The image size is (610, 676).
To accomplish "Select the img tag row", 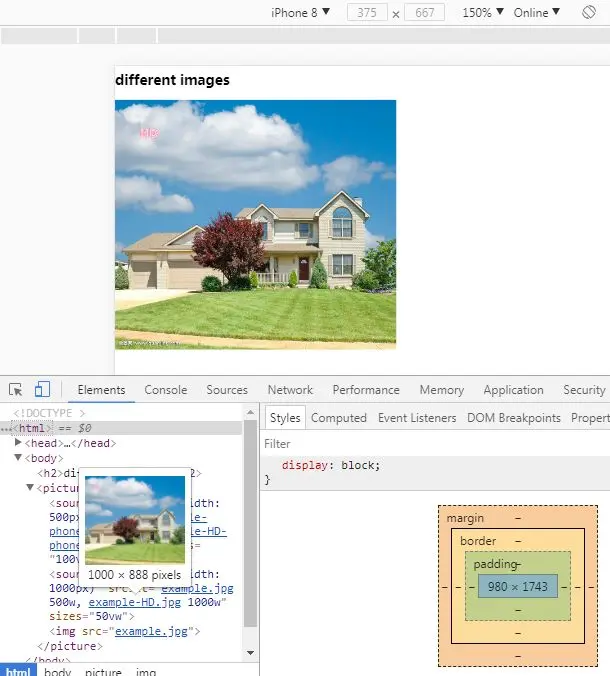I will (125, 632).
